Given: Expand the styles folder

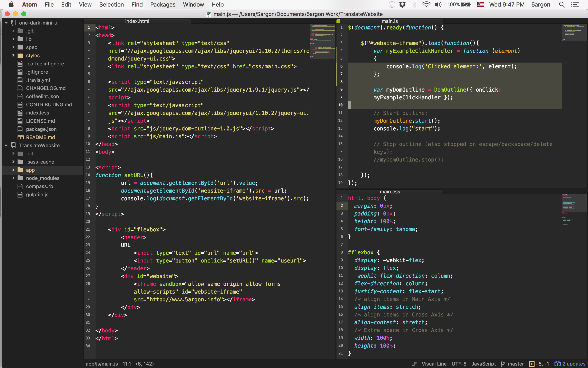Looking at the screenshot, I should point(13,55).
